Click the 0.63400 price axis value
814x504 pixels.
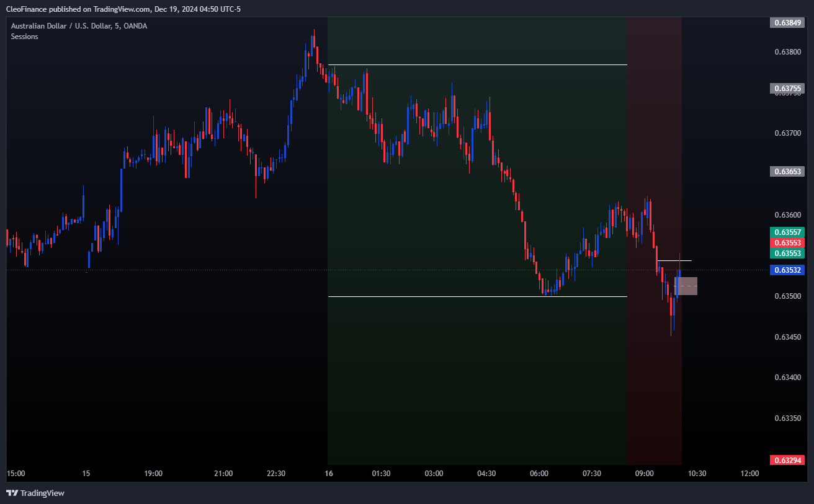787,378
